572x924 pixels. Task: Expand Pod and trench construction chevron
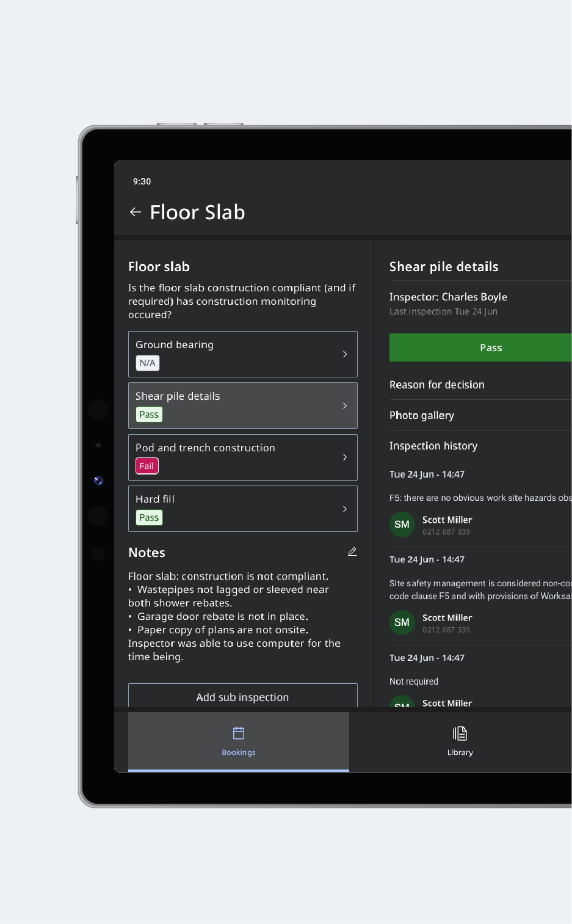[345, 457]
